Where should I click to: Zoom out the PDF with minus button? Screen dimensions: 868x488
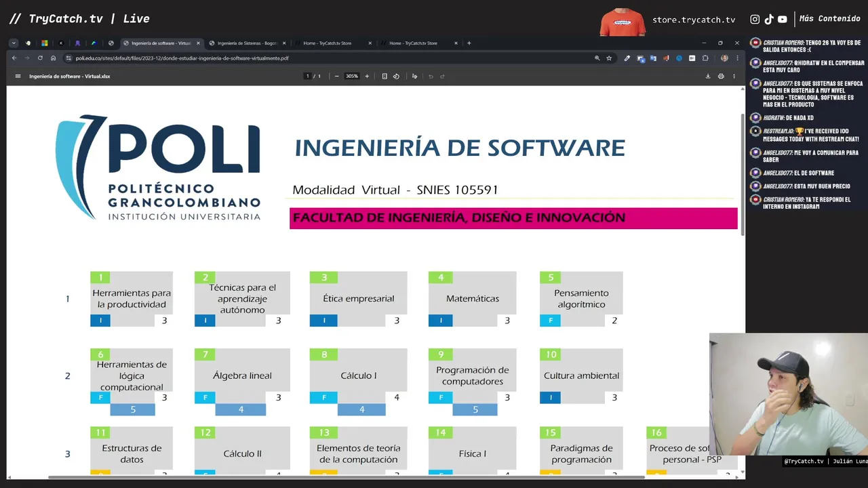pyautogui.click(x=336, y=76)
